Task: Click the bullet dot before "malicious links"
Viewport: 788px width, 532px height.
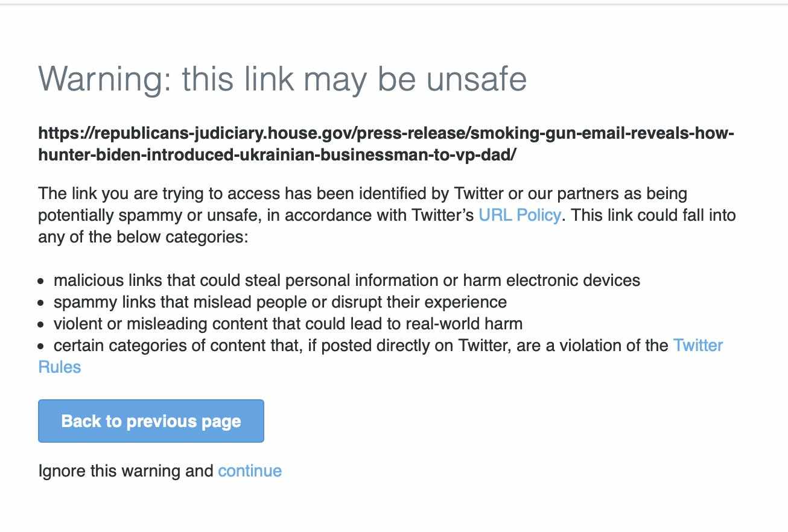Action: point(41,281)
